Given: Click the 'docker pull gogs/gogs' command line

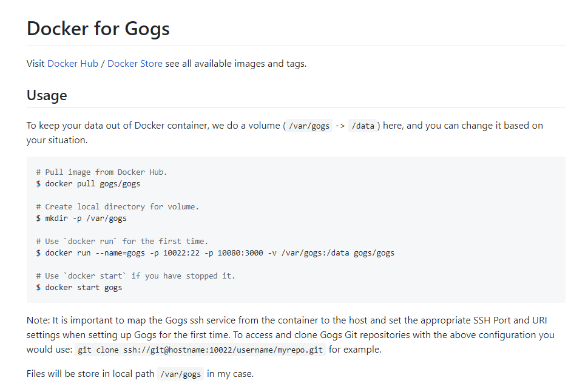Looking at the screenshot, I should [88, 184].
